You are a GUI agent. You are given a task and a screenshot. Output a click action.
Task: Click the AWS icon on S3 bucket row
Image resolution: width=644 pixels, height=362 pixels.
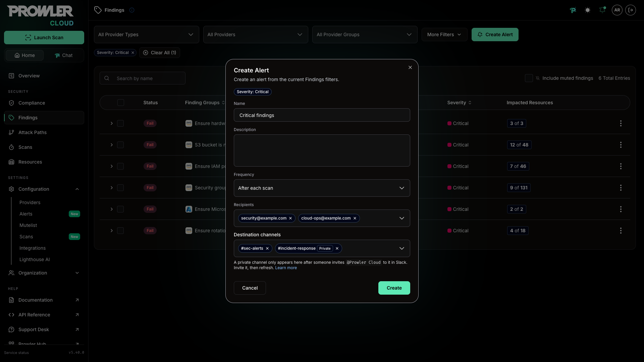click(189, 145)
